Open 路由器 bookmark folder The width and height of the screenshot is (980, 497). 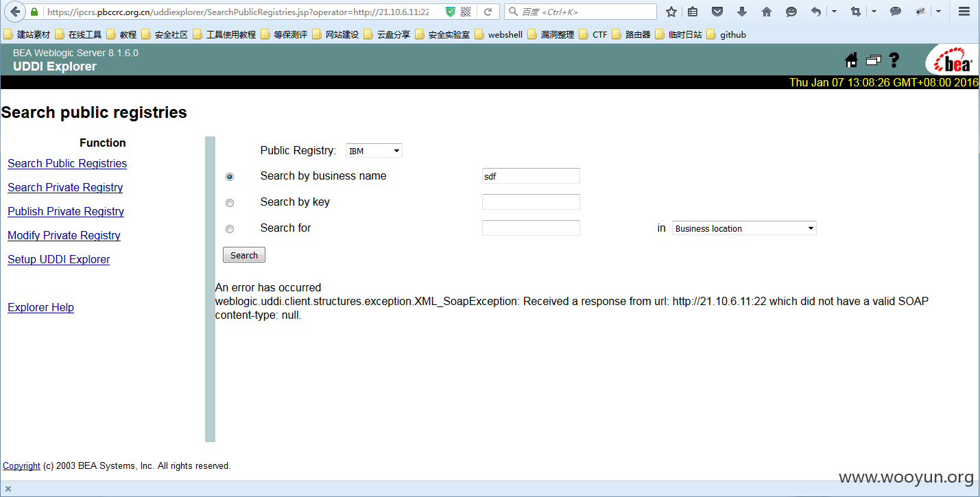coord(631,34)
